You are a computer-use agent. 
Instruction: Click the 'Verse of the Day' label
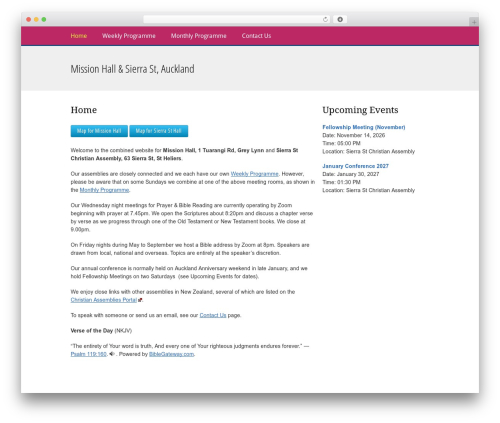(92, 331)
